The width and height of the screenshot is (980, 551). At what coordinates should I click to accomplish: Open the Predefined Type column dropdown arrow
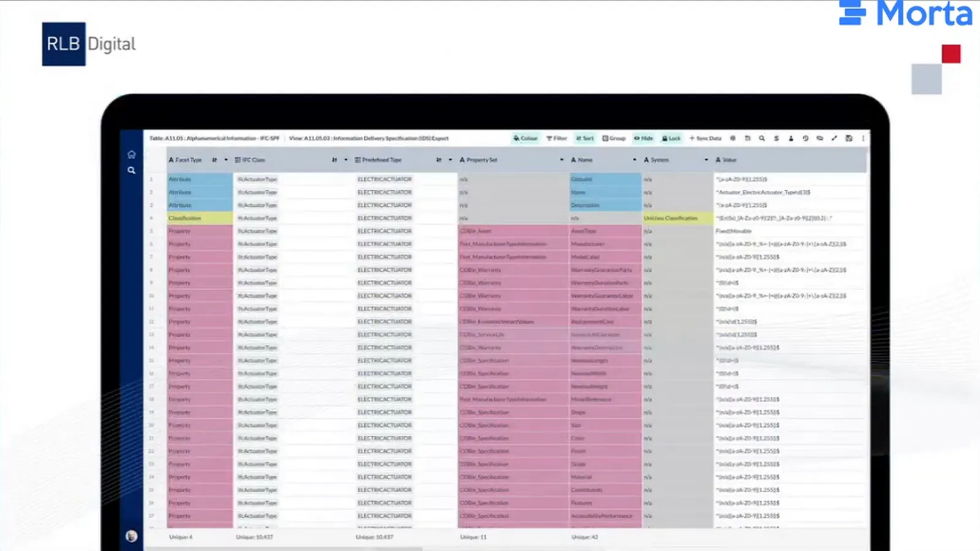coord(450,160)
